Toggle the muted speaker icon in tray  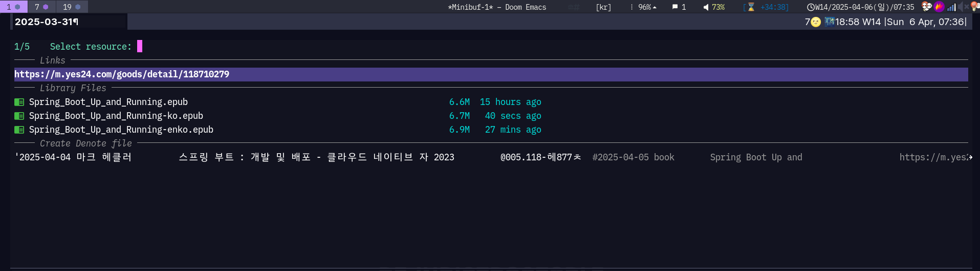click(963, 7)
